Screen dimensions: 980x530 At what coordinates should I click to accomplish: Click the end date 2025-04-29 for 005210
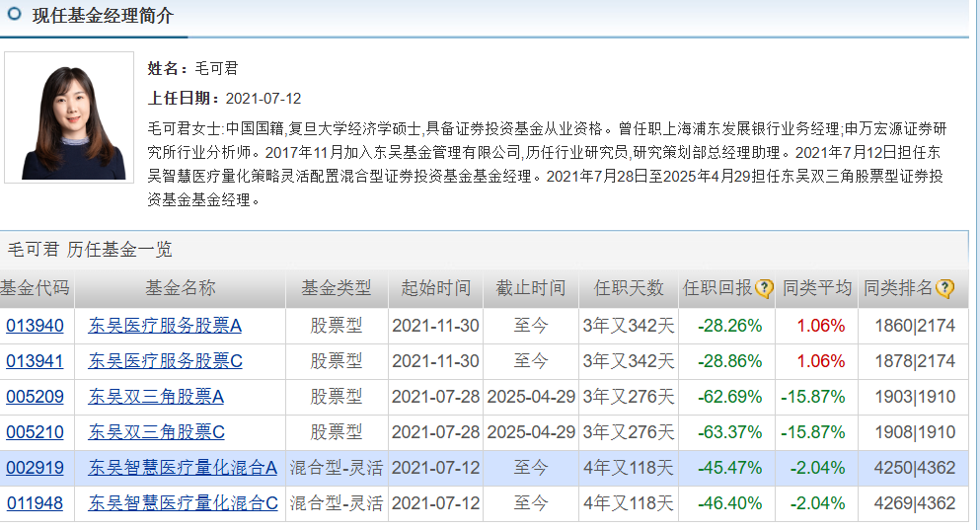pos(531,432)
